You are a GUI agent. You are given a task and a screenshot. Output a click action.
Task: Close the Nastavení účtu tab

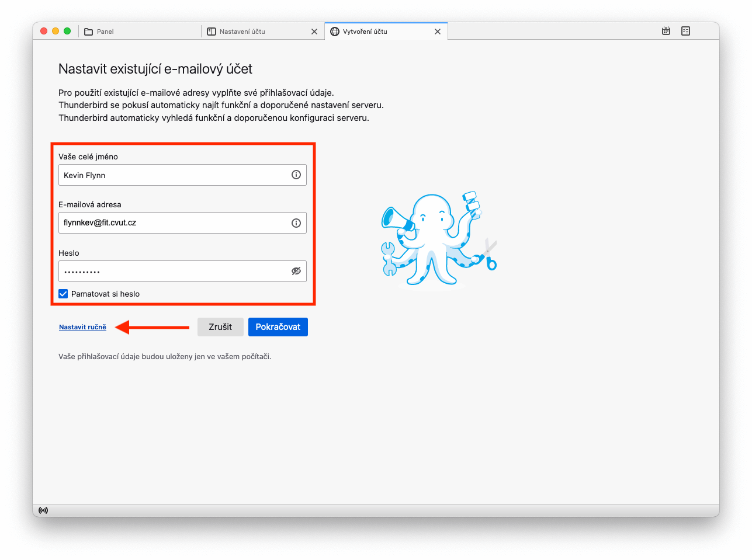[314, 32]
